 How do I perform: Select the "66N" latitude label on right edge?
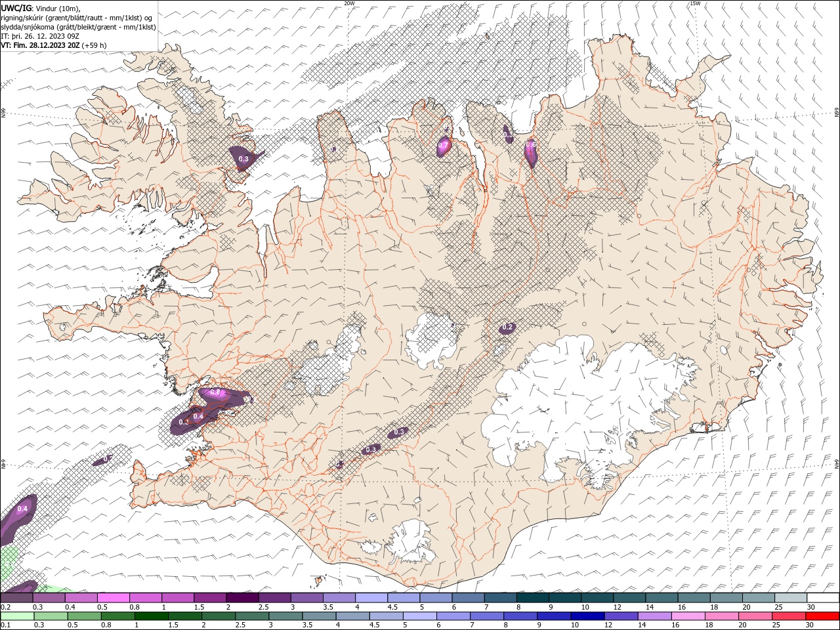(x=837, y=114)
